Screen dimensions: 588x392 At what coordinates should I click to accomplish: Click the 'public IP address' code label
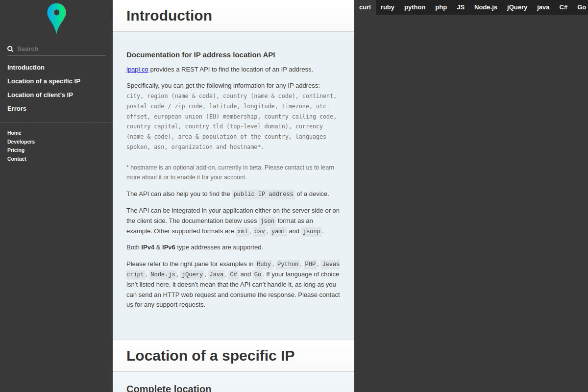263,194
